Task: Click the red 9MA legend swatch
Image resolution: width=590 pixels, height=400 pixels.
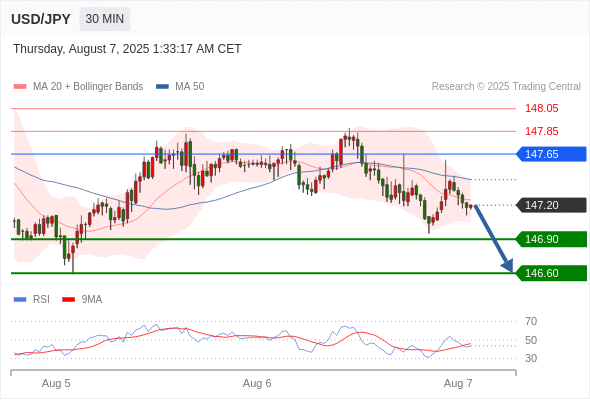Action: [68, 300]
